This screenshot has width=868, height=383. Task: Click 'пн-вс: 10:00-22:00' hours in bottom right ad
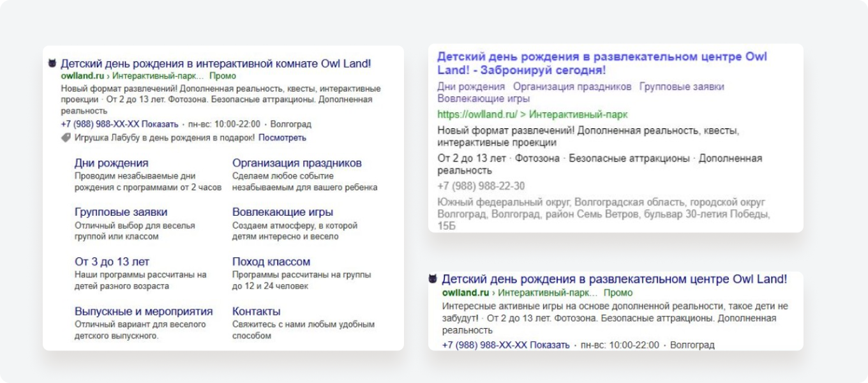tap(620, 345)
